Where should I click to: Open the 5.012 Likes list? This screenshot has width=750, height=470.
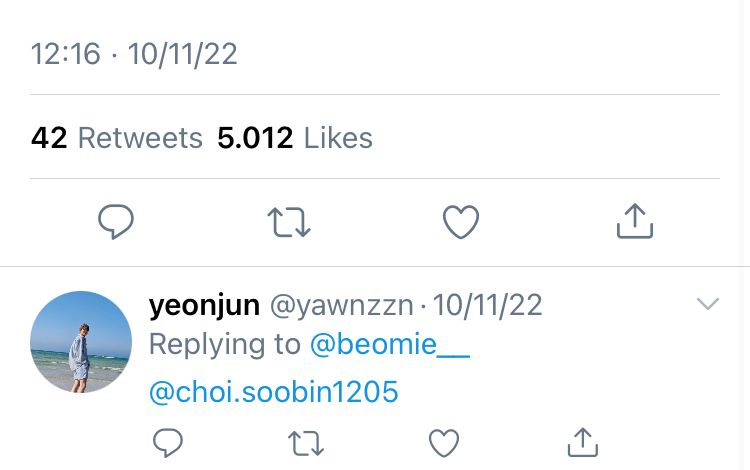click(x=295, y=138)
